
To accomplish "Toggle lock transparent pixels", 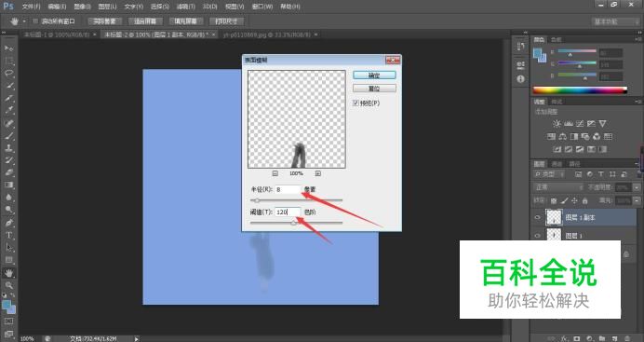I will (x=554, y=200).
